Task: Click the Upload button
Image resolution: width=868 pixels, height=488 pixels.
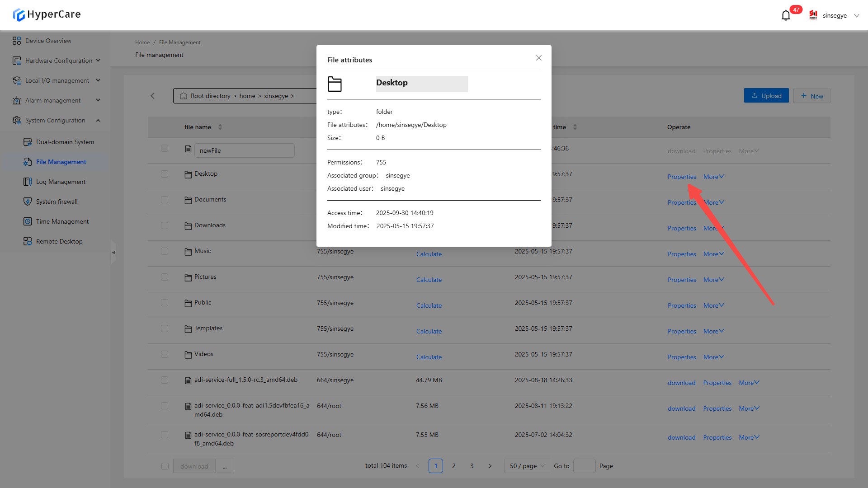Action: (766, 96)
